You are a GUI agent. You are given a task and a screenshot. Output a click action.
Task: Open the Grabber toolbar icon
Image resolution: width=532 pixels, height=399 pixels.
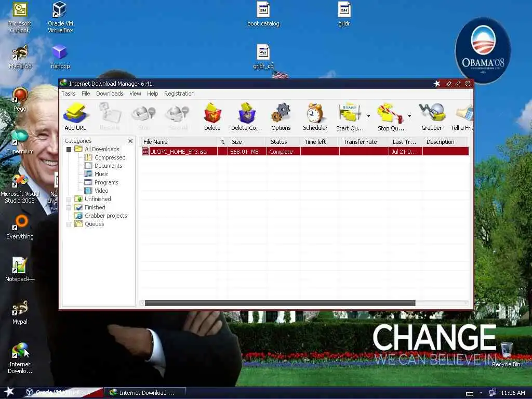(x=432, y=116)
